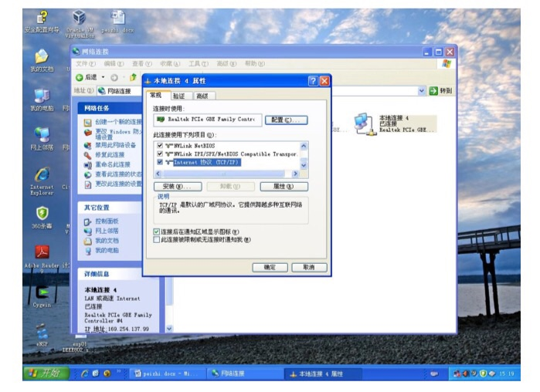Open the 高级 menu in menu bar
Screen dimensions: 540x392
226,63
